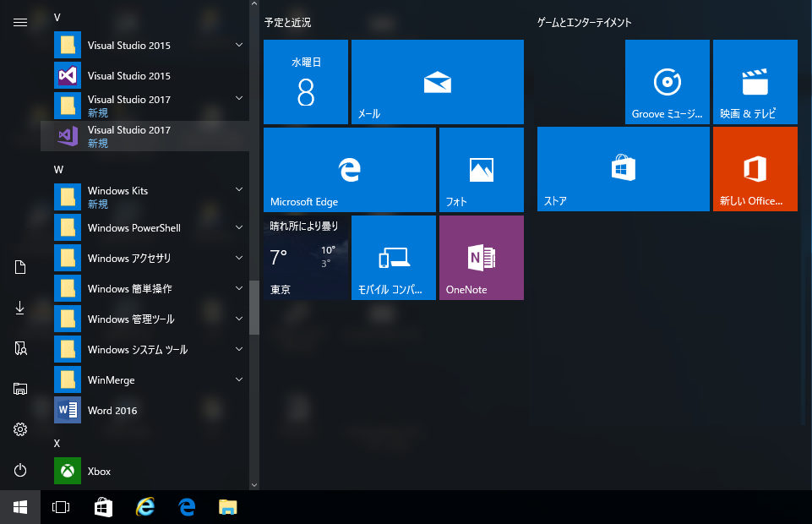Launch the Visual Studio 2015 app with purple icon
Screen dimensions: 812x524
tap(145, 75)
